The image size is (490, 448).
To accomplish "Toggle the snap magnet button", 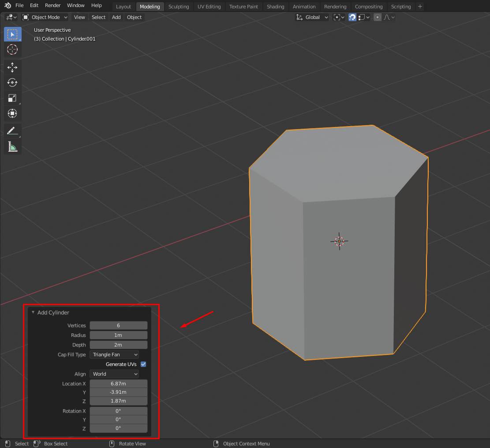I will point(352,17).
